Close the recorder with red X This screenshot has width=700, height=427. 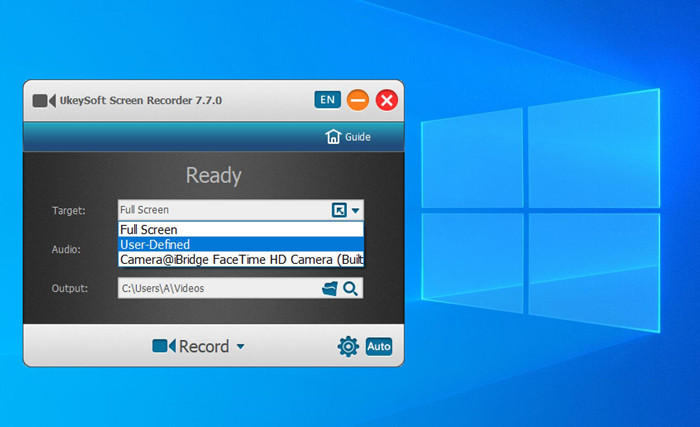pos(387,100)
